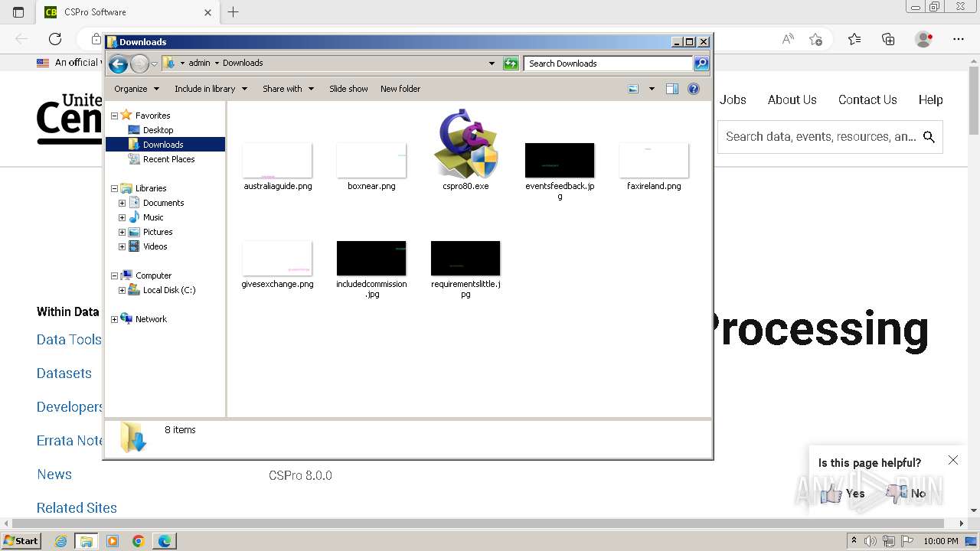Viewport: 980px width, 551px height.
Task: Click Yes on page helpful prompt
Action: [842, 494]
